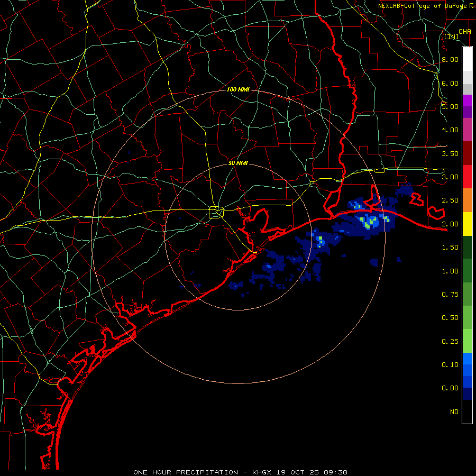Click the "3.50" legend value
This screenshot has width=476, height=476.
click(450, 153)
